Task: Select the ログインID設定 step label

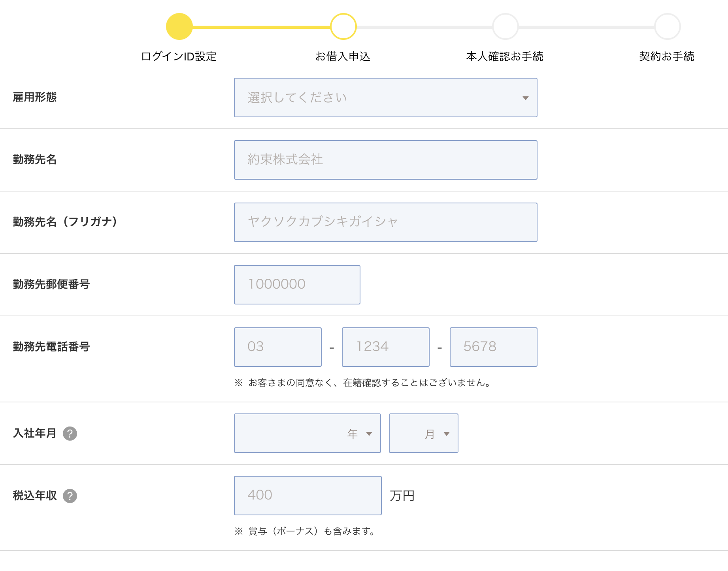Action: (179, 56)
